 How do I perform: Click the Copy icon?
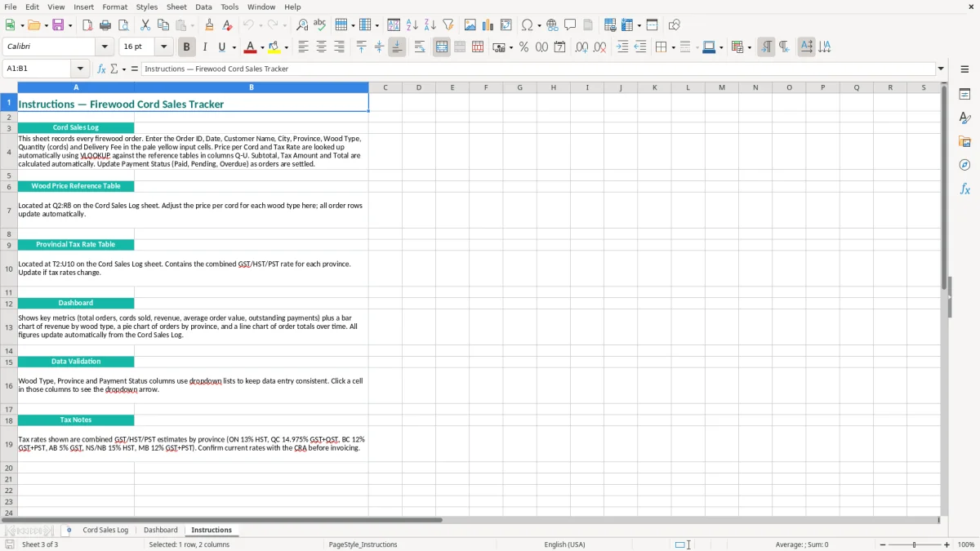pyautogui.click(x=163, y=25)
